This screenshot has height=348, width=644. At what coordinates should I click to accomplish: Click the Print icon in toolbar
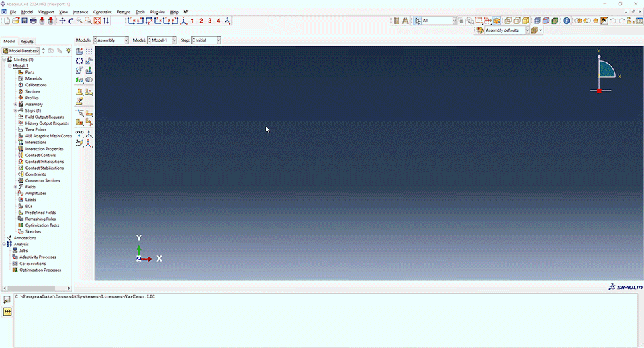33,21
